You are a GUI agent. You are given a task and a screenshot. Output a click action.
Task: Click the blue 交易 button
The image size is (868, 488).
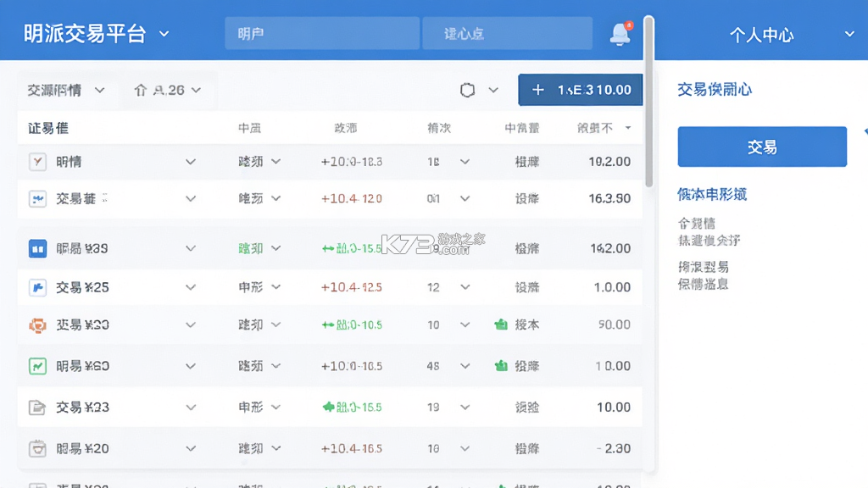click(762, 147)
